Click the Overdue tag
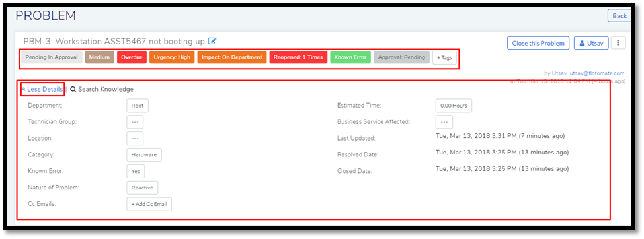644x239 pixels. (132, 57)
